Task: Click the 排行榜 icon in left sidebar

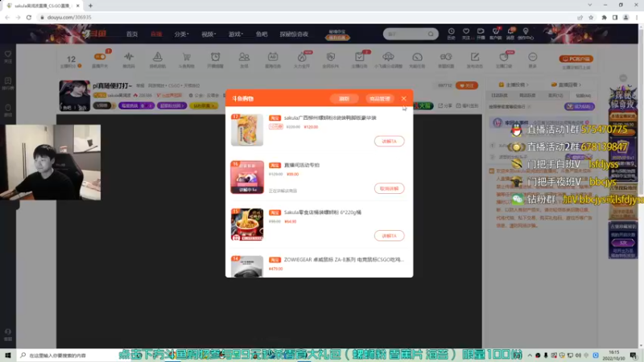Action: point(8,83)
